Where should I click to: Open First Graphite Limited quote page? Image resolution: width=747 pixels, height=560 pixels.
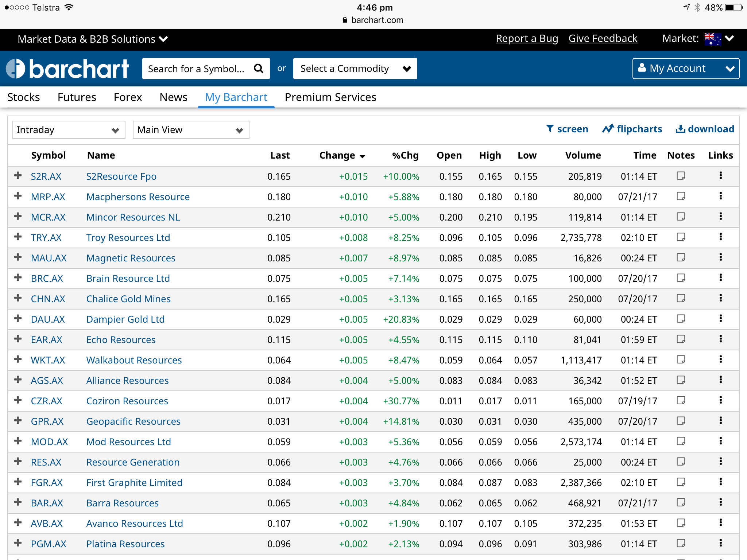tap(134, 483)
